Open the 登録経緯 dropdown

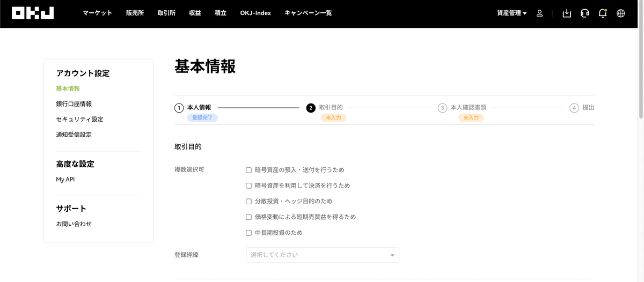pyautogui.click(x=323, y=255)
